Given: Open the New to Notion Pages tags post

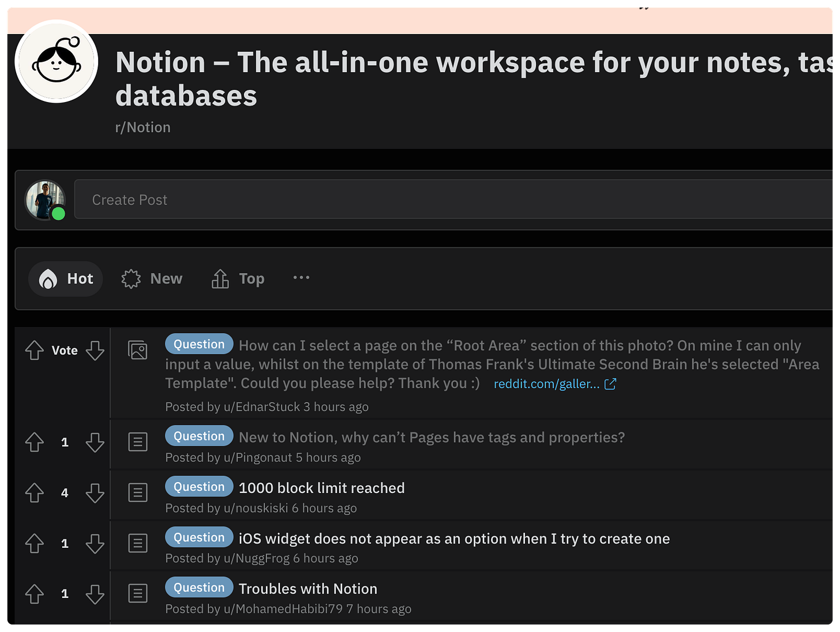Looking at the screenshot, I should click(432, 438).
